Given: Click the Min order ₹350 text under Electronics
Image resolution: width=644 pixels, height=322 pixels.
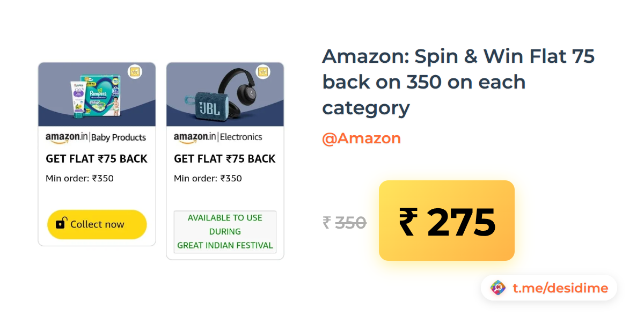Looking at the screenshot, I should pyautogui.click(x=208, y=178).
